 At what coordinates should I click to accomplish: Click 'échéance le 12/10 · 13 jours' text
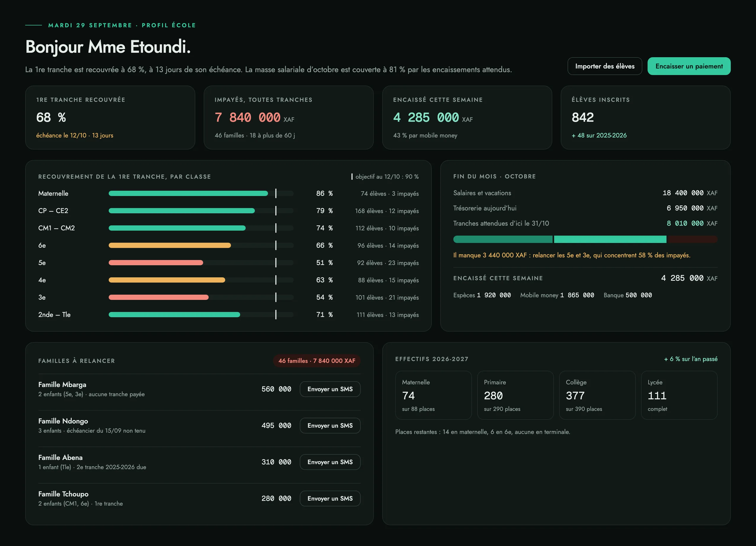click(75, 135)
